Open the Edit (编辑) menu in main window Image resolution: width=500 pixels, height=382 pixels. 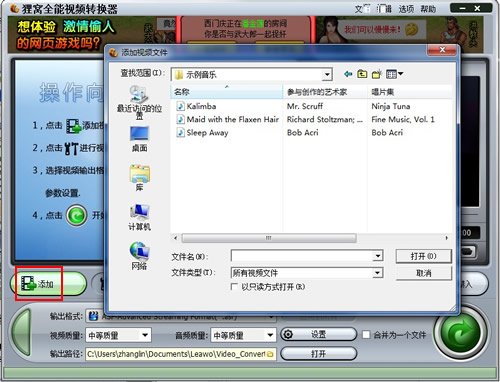(384, 9)
